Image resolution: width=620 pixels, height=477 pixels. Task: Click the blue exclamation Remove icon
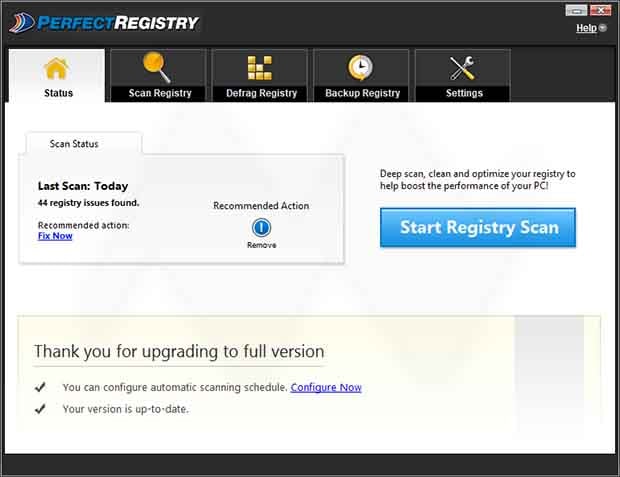[x=261, y=227]
